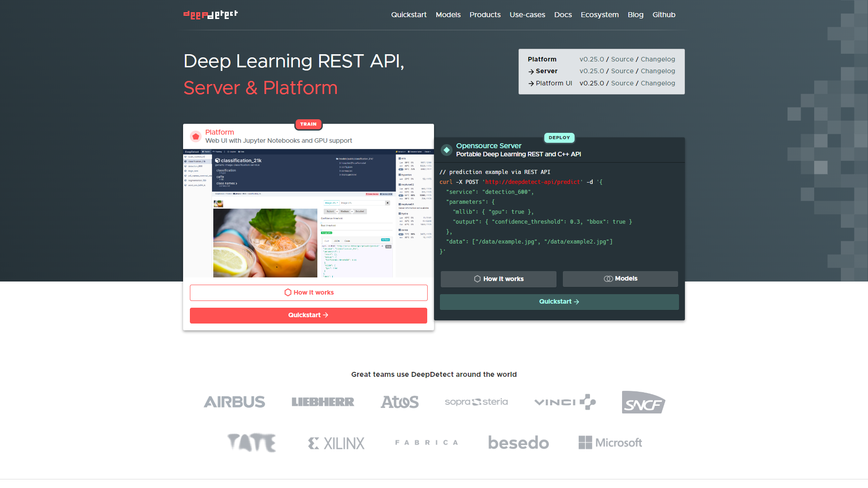868x488 pixels.
Task: Click the Quickstart button on Platform card
Action: (x=308, y=315)
